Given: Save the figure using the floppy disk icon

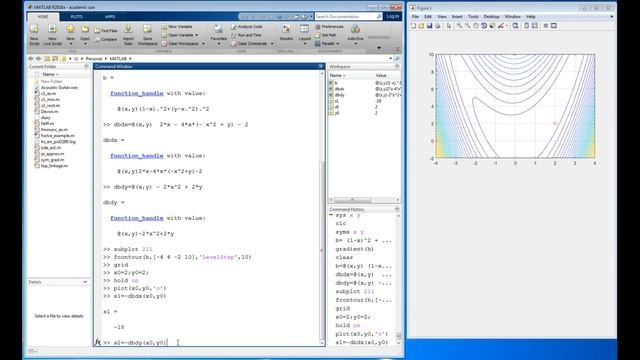Looking at the screenshot, I should click(x=429, y=26).
